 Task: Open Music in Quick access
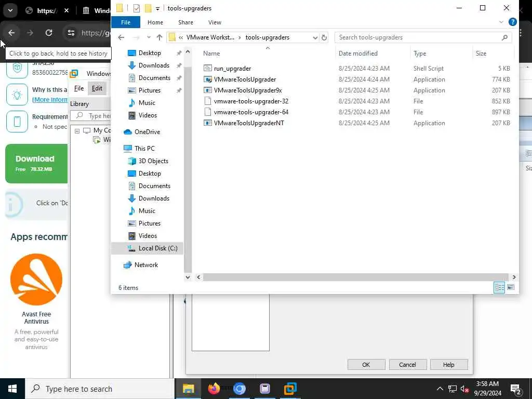pyautogui.click(x=147, y=103)
